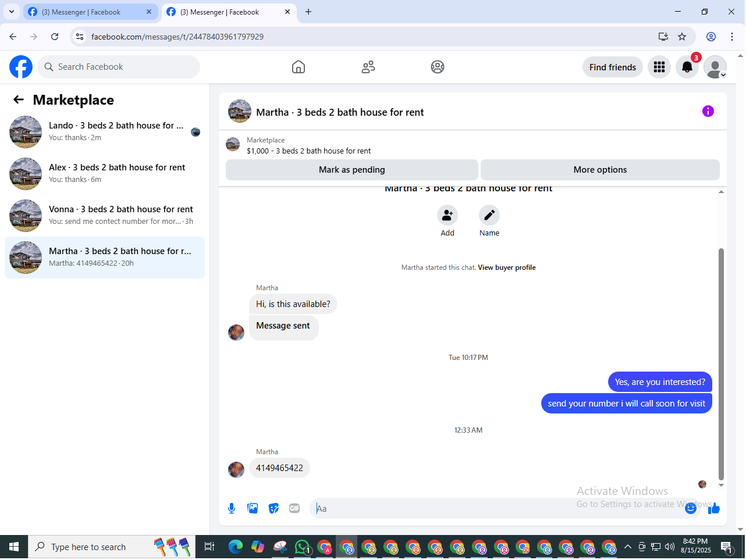Send a voice clip with microphone icon
The width and height of the screenshot is (746, 560).
point(232,508)
